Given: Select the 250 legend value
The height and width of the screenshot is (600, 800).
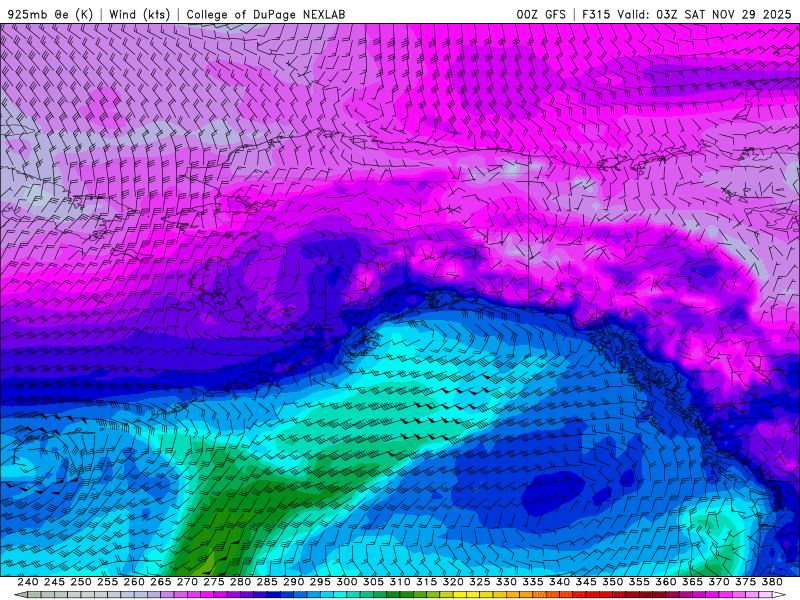Looking at the screenshot, I should (x=81, y=582).
